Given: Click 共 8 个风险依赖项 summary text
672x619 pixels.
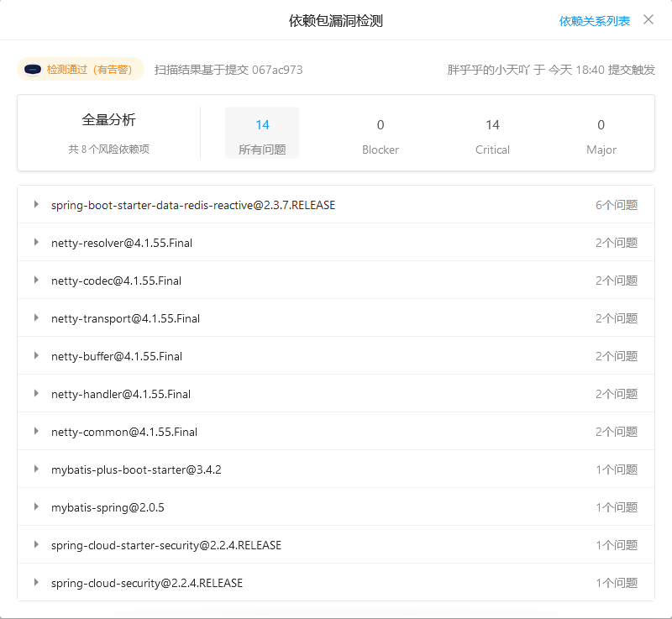Looking at the screenshot, I should coord(109,149).
